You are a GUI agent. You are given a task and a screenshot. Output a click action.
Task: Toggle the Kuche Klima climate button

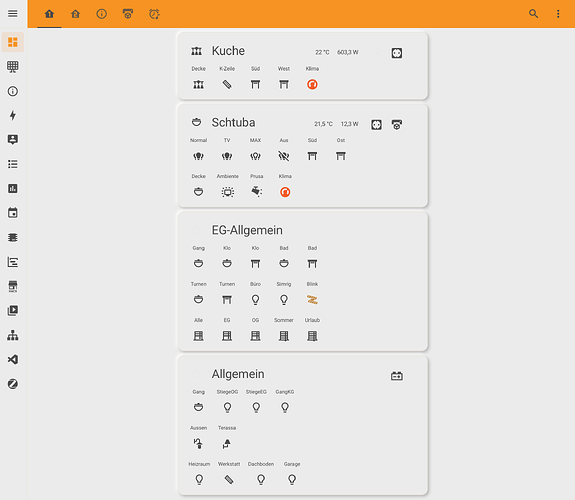312,84
